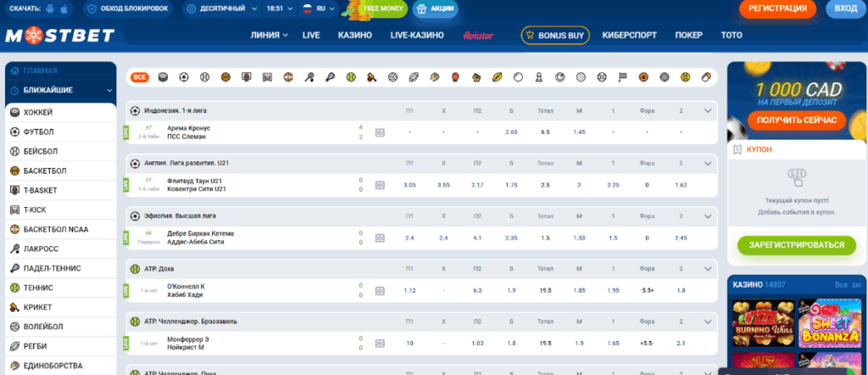Viewport: 868px width, 375px height.
Task: Collapse the Ближайшие sidebar section
Action: (61, 90)
